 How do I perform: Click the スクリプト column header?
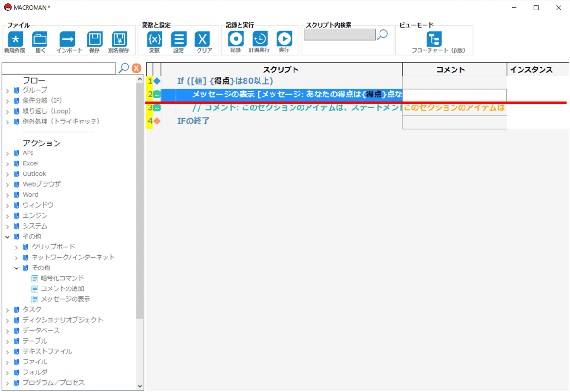pos(282,69)
